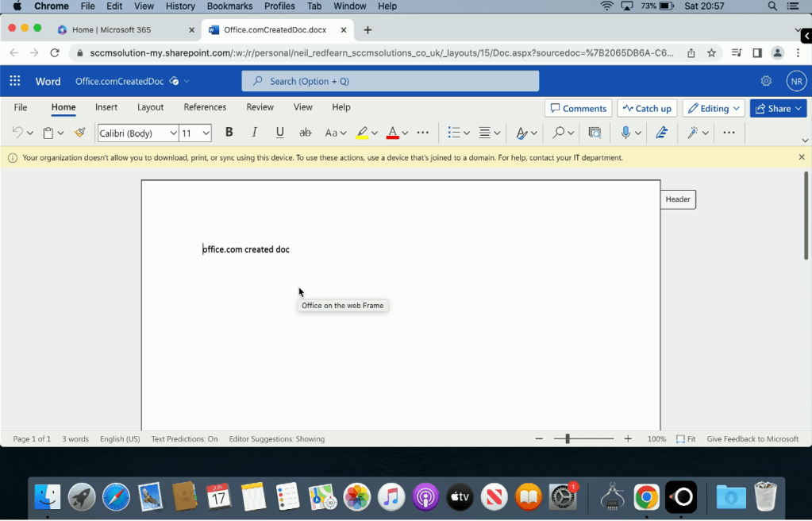This screenshot has height=521, width=812.
Task: Click the Format Painter icon
Action: pyautogui.click(x=79, y=133)
